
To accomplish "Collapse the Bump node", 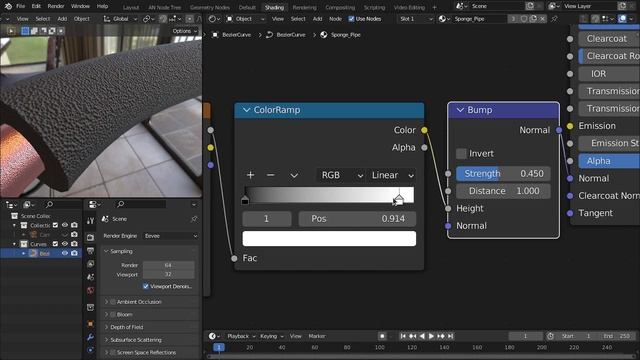I will (460, 110).
